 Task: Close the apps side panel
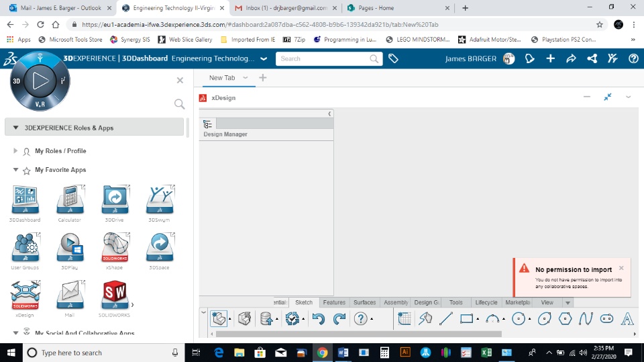pyautogui.click(x=180, y=80)
